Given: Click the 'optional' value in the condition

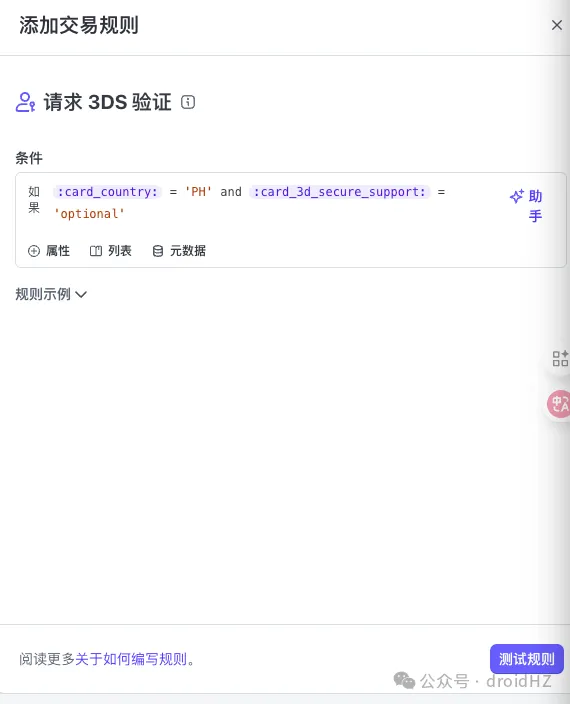Looking at the screenshot, I should (x=89, y=214).
